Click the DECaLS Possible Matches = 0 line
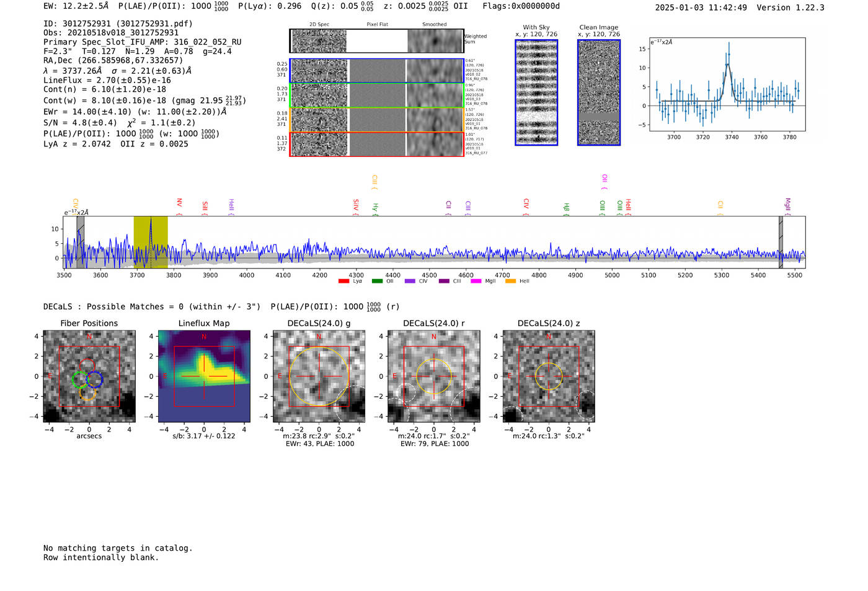The image size is (868, 591). coord(152,306)
